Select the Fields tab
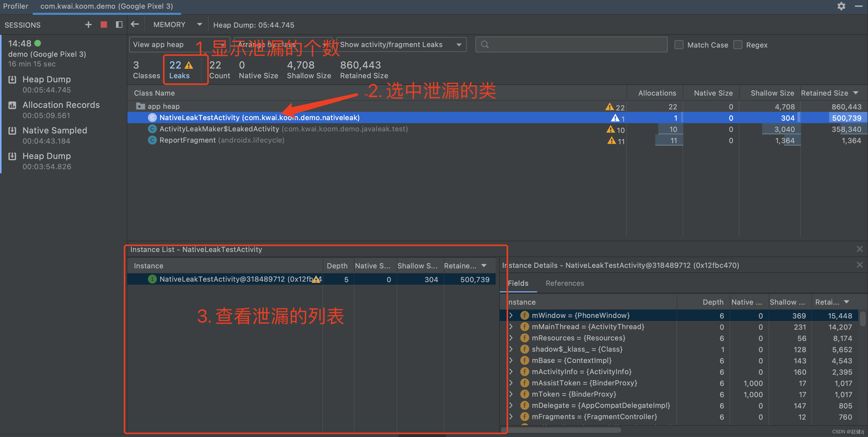Screen dimensions: 868x437 coord(518,283)
